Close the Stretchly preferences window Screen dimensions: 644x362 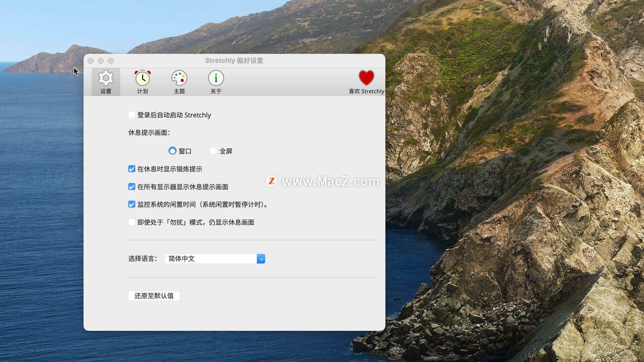point(91,61)
